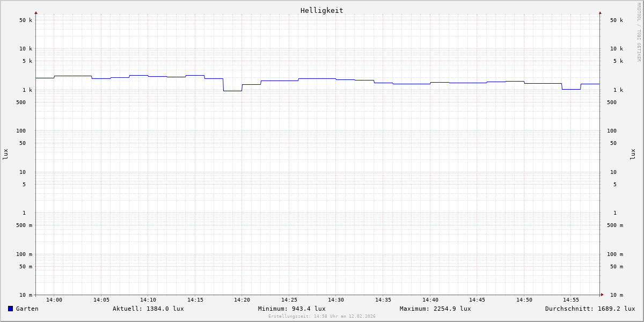This screenshot has height=322, width=644.
Task: Click the 14:30 time axis label
Action: (x=336, y=300)
